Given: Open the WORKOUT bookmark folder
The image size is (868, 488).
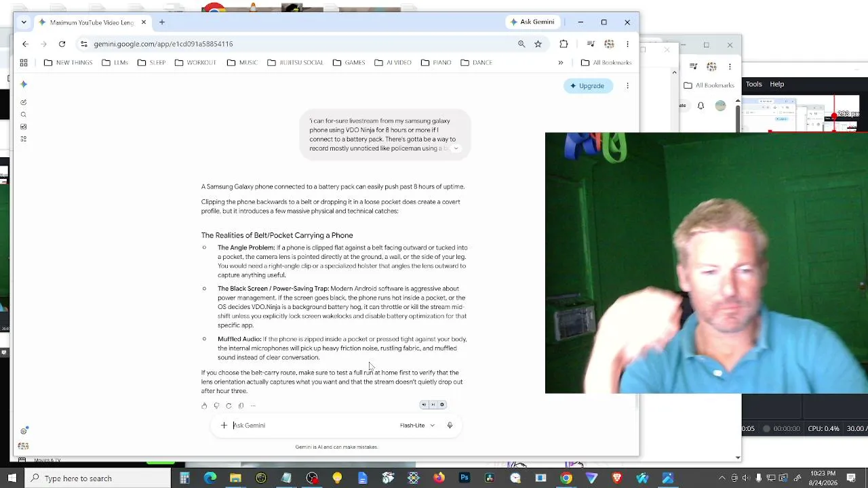Looking at the screenshot, I should (195, 62).
